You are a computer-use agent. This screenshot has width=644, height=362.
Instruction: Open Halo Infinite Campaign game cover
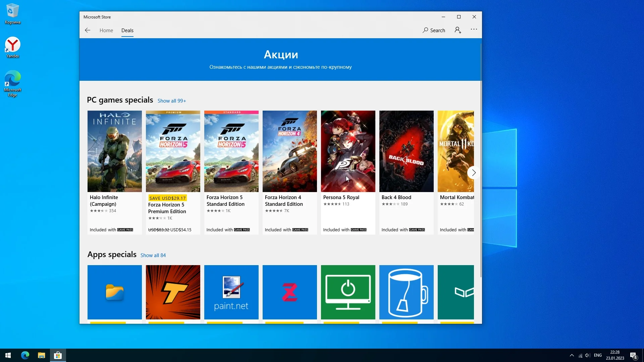pos(114,151)
